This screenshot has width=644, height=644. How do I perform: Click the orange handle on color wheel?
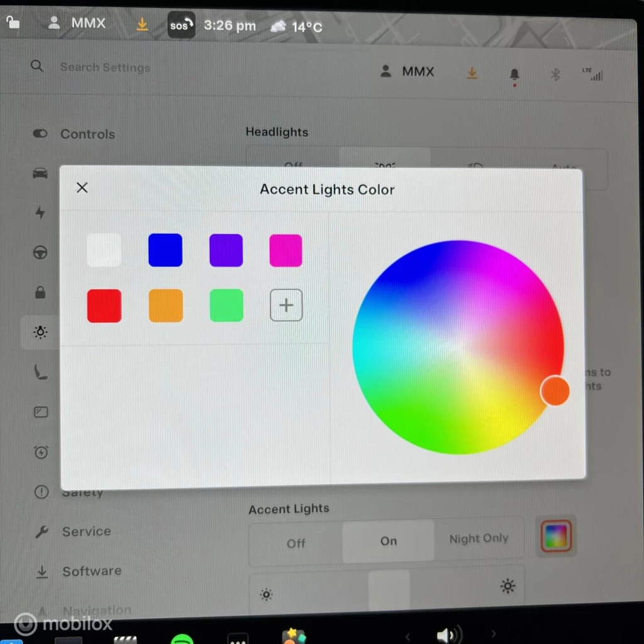click(555, 391)
